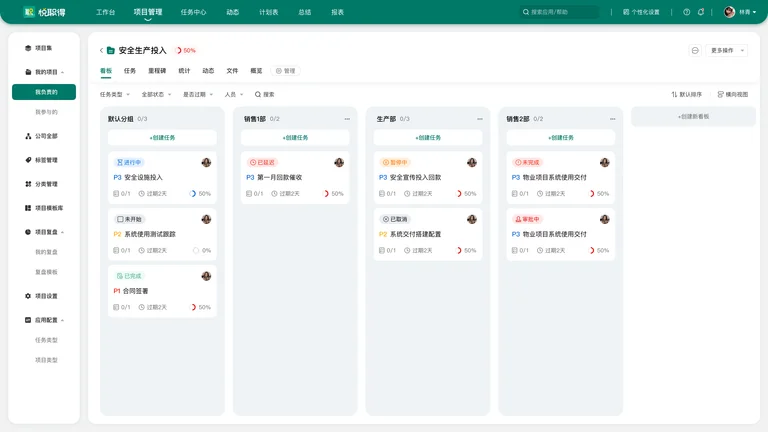Click 创建任务 in 生产部 column
Image resolution: width=768 pixels, height=432 pixels.
pyautogui.click(x=428, y=138)
